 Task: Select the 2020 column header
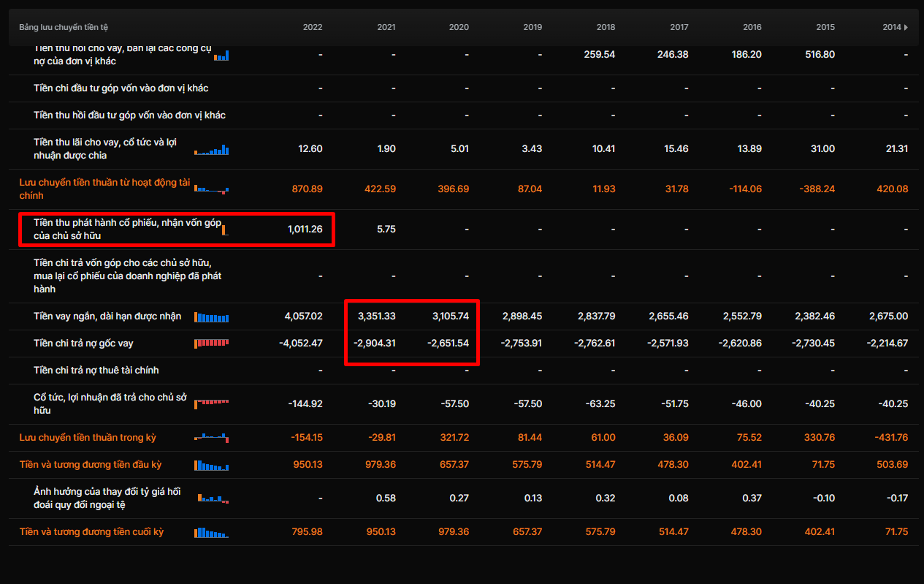tap(459, 27)
